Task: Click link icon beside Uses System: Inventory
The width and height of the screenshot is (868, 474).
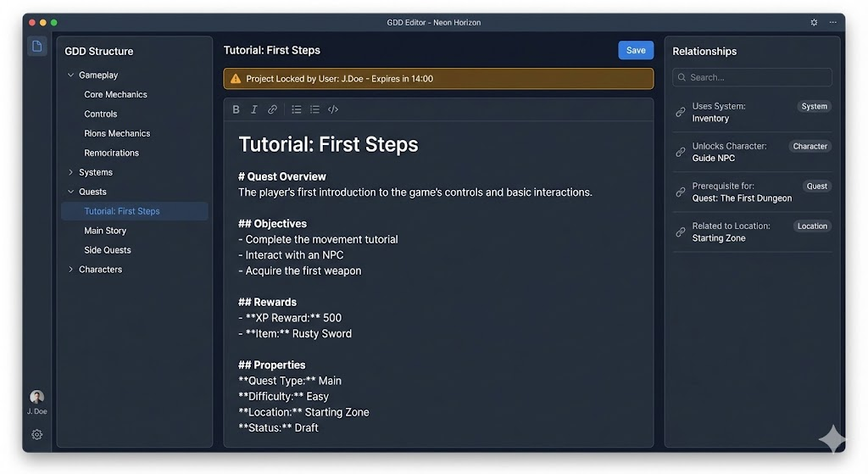Action: coord(680,112)
